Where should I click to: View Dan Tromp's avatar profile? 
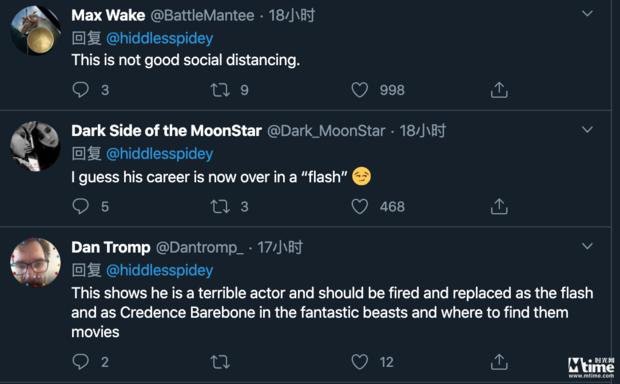36,262
